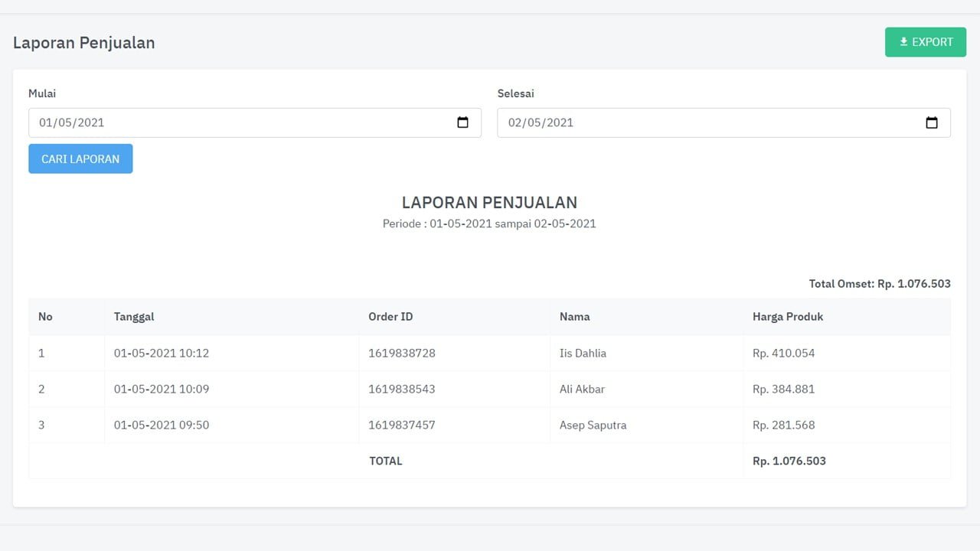Click the Order ID column header
980x551 pixels.
390,317
